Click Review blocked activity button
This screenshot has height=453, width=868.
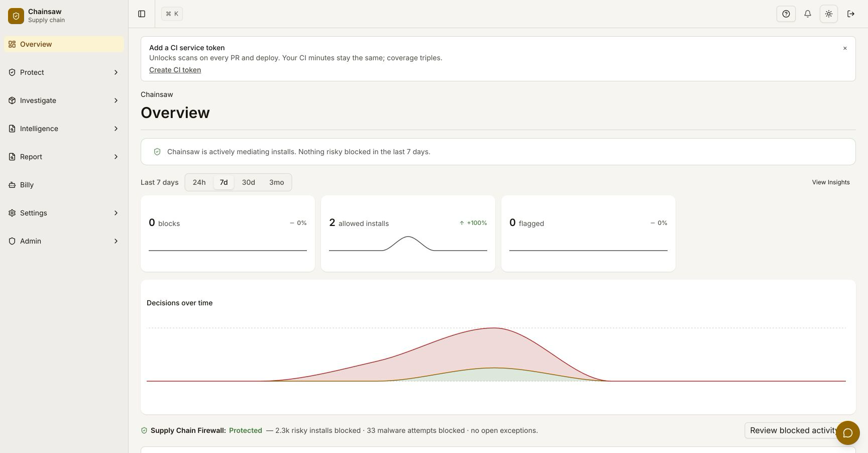point(794,430)
